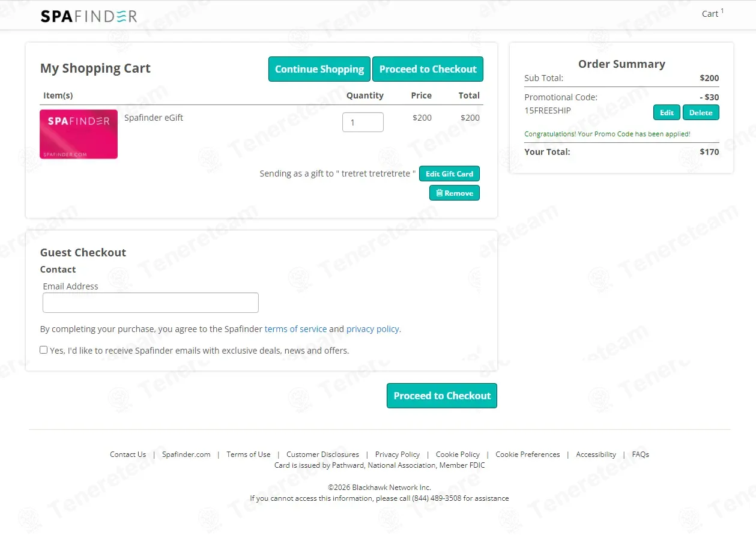Remove the Spafinder eGift item

point(455,193)
